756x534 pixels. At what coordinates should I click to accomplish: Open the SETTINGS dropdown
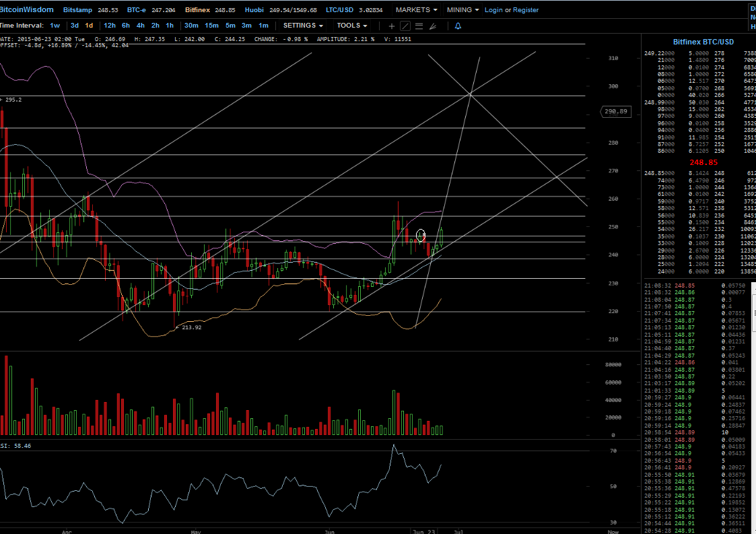303,26
